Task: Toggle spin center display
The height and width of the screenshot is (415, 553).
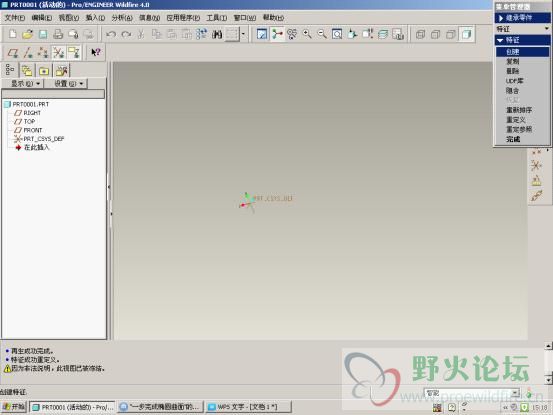Action: click(x=277, y=34)
